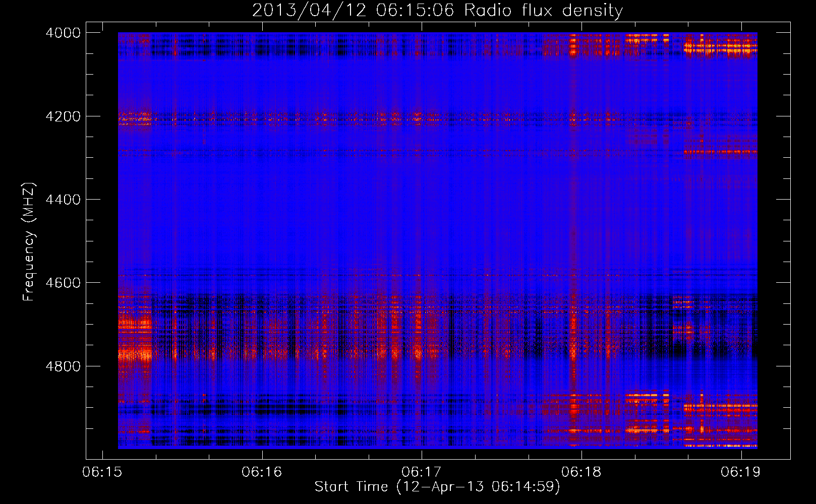Click the 06:19 time axis label

[x=741, y=472]
